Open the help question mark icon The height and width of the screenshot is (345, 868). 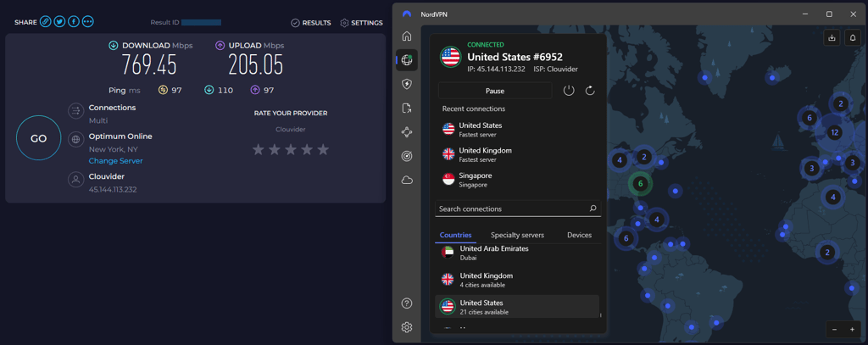pyautogui.click(x=407, y=303)
